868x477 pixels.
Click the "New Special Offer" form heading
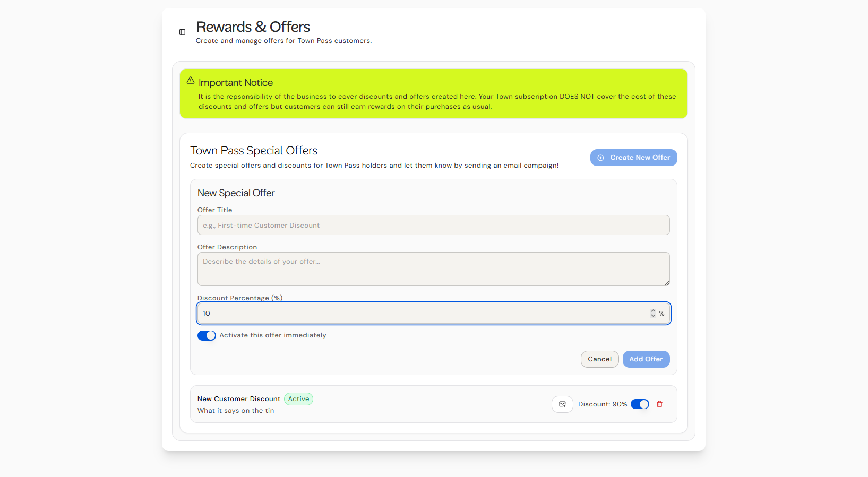pos(236,193)
